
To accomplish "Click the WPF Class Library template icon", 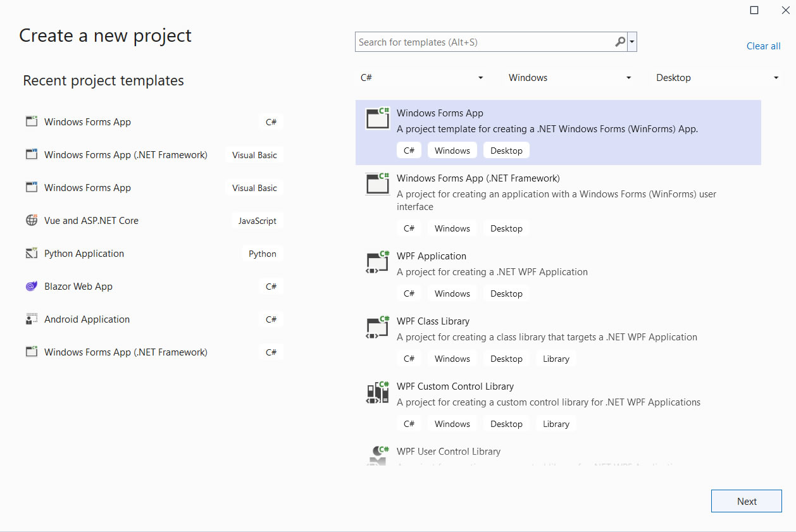I will [x=378, y=328].
